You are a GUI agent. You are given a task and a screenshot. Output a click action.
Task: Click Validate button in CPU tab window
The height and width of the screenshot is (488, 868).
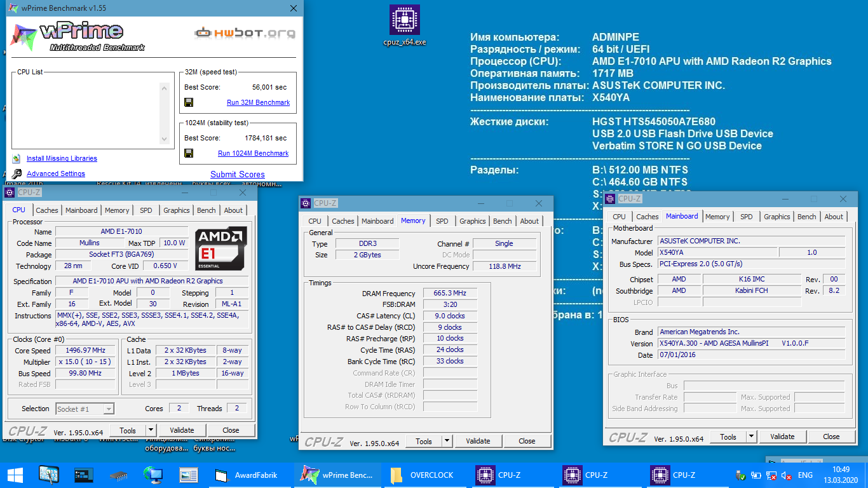(x=182, y=430)
